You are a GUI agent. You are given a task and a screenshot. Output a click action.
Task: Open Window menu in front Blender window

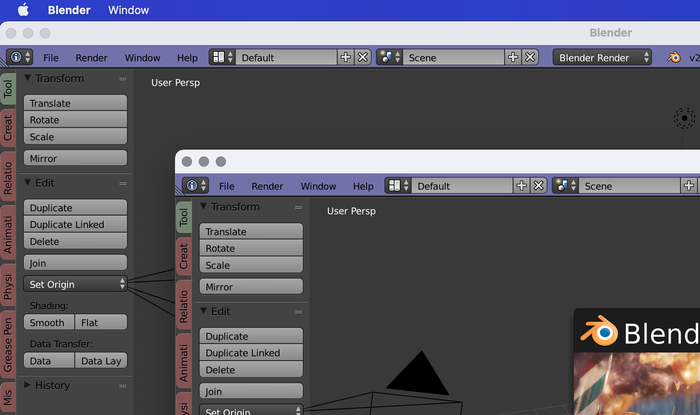tap(318, 186)
